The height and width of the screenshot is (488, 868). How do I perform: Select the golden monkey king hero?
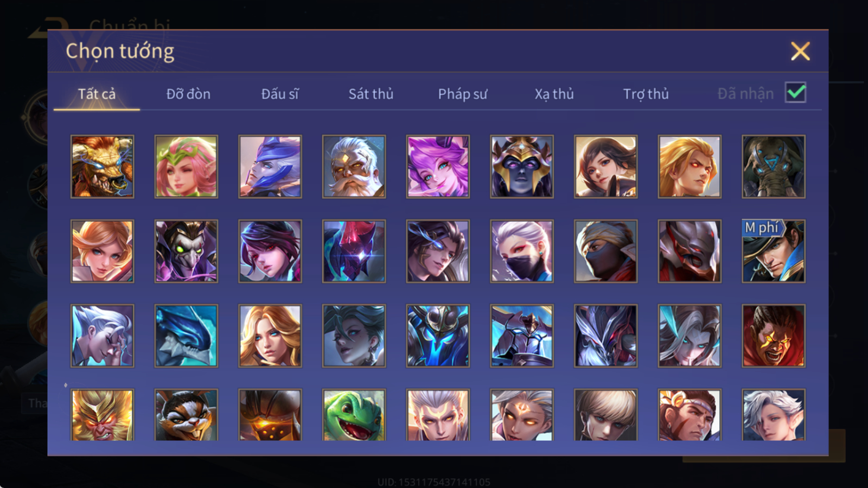(102, 414)
